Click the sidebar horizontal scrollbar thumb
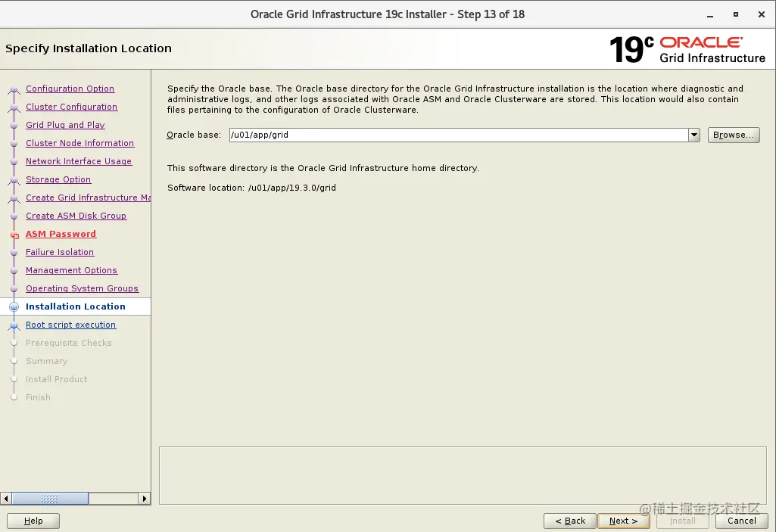 50,499
